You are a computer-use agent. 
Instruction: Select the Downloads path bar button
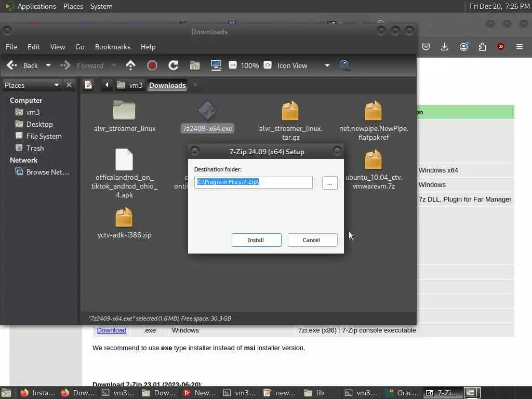coord(167,85)
